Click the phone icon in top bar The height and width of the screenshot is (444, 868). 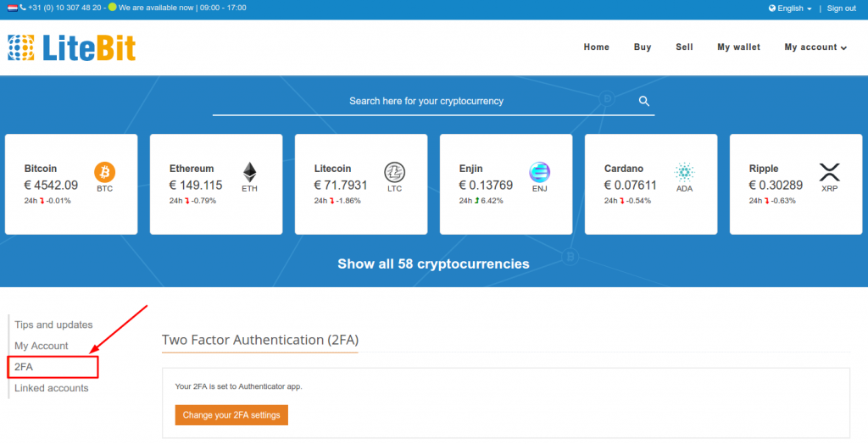click(23, 8)
